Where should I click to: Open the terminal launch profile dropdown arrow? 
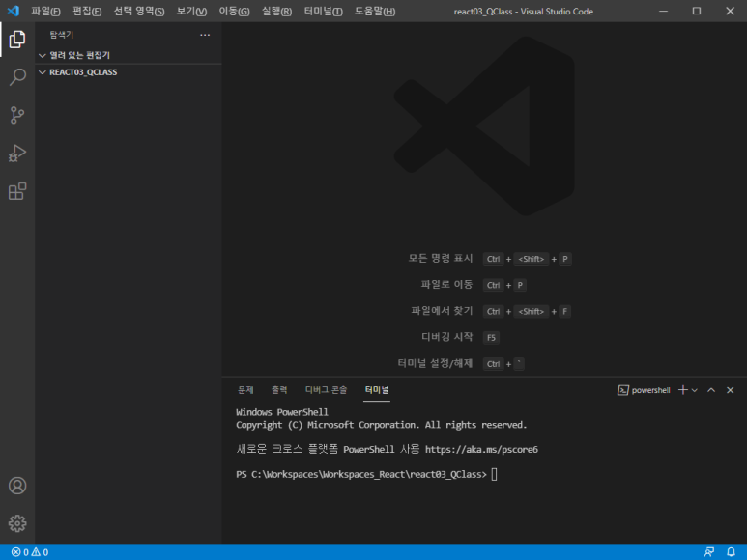(x=695, y=390)
